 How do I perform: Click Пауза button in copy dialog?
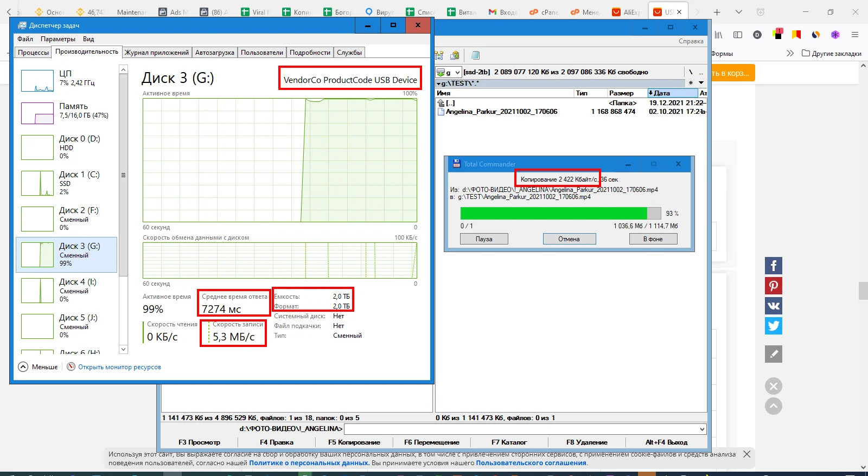pyautogui.click(x=484, y=239)
